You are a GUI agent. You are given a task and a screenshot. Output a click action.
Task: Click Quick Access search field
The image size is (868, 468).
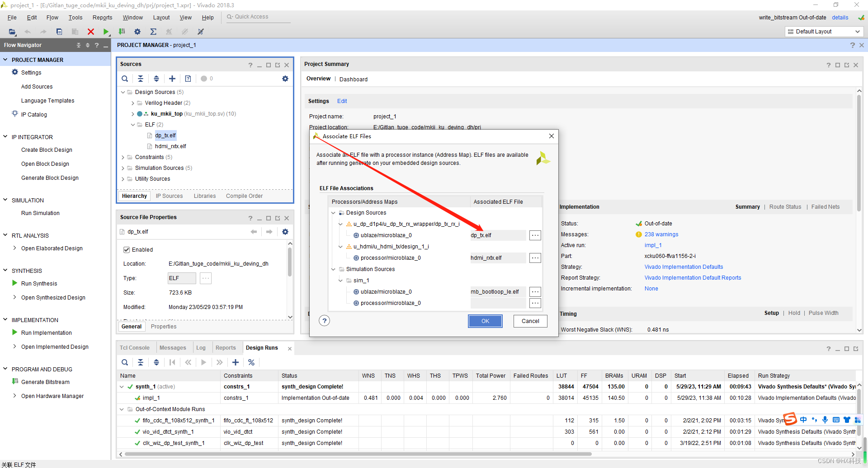[x=258, y=17]
